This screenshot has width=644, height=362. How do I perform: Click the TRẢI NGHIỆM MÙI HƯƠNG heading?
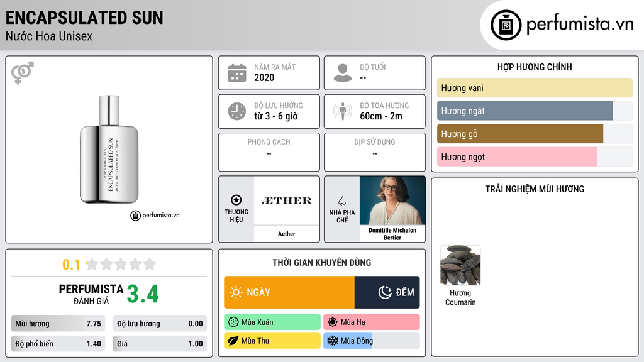coord(535,189)
